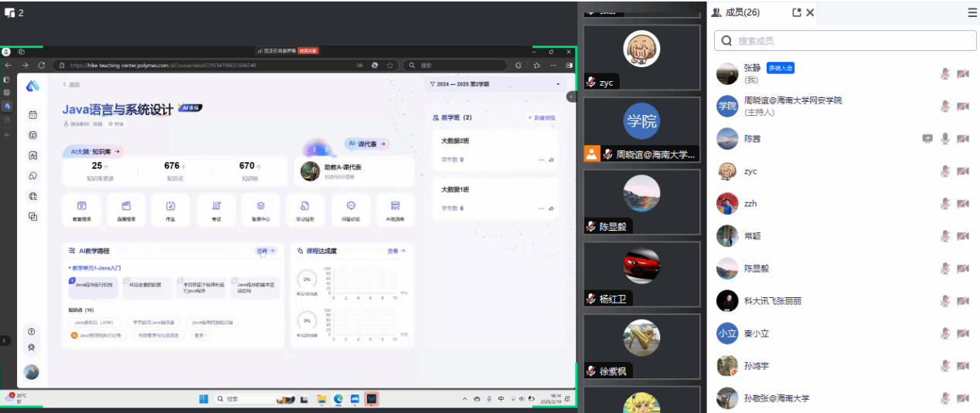Click the 问答讨论 discussion icon
Screen dimensions: 980x413
[x=351, y=209]
